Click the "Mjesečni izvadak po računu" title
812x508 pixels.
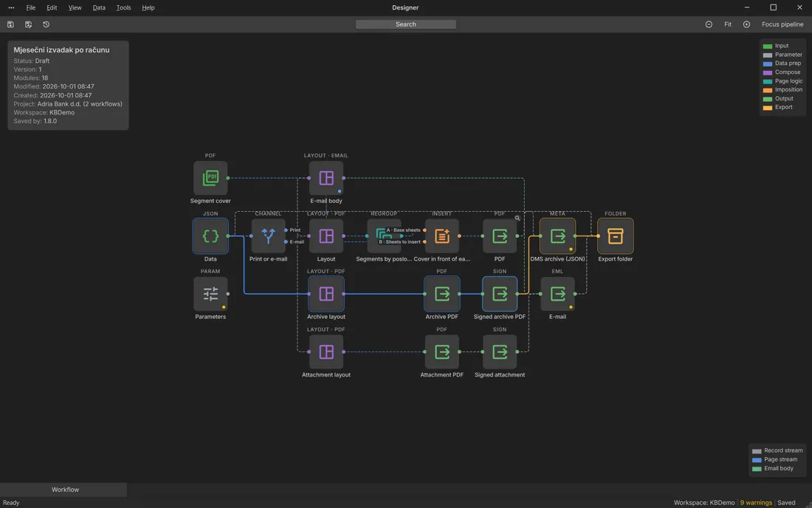(x=61, y=49)
